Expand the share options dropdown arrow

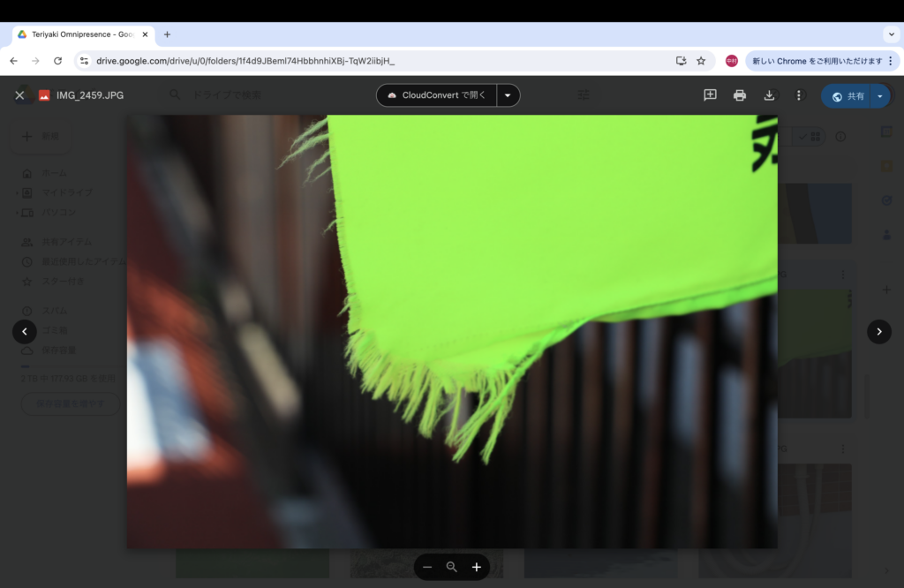[880, 96]
